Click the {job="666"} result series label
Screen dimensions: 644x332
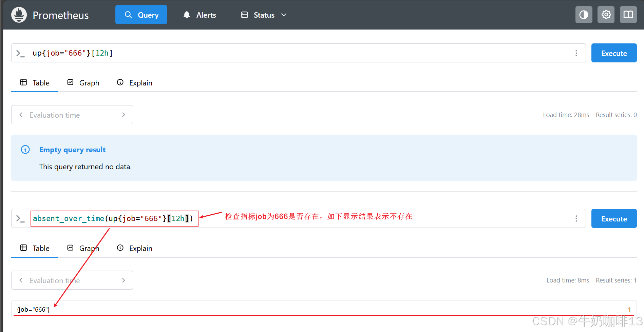pyautogui.click(x=33, y=309)
